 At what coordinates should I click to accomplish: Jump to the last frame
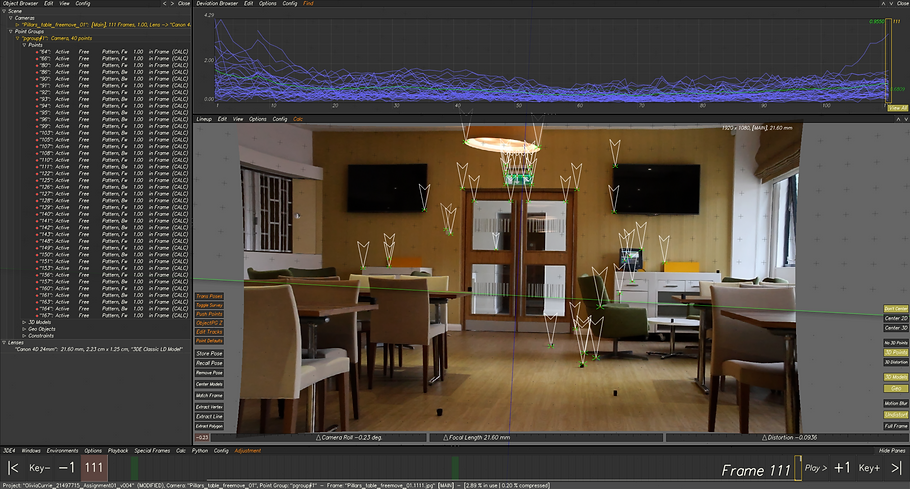(897, 468)
